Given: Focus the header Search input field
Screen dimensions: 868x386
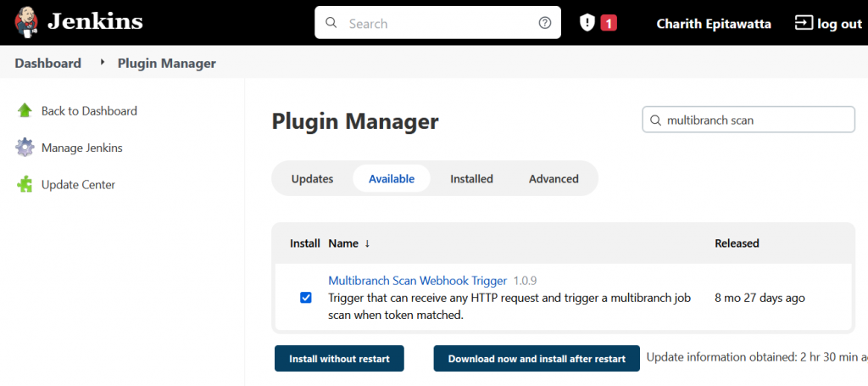Looking at the screenshot, I should tap(437, 23).
